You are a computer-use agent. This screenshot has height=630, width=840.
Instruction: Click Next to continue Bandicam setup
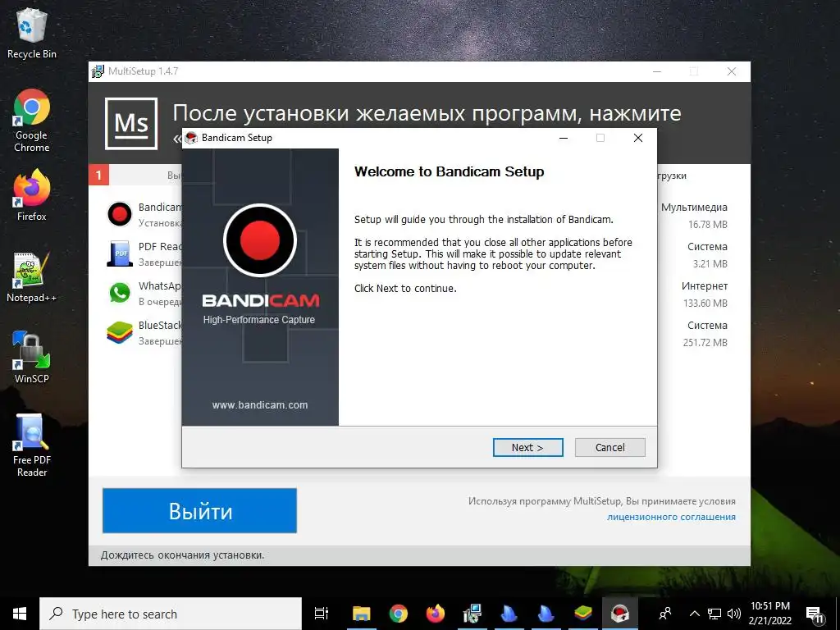click(527, 447)
